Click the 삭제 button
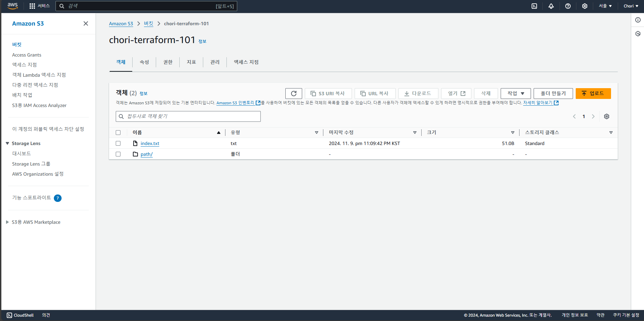This screenshot has width=644, height=321. point(486,94)
